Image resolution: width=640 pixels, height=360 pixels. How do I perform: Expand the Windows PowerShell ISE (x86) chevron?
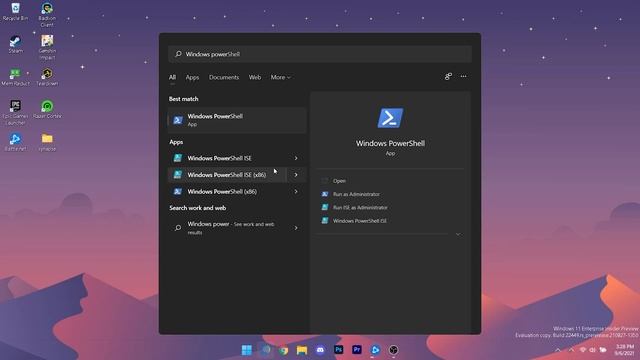pos(296,175)
